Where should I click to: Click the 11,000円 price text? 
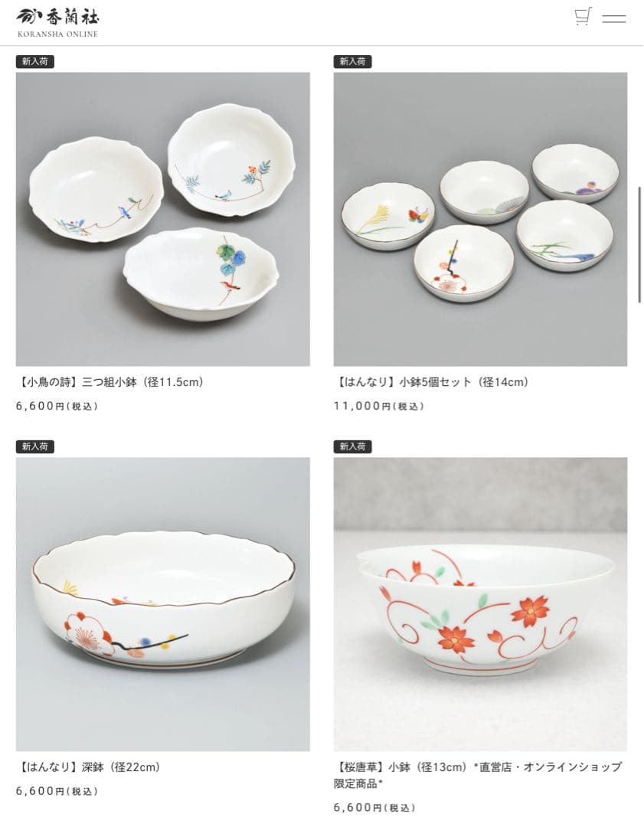379,406
